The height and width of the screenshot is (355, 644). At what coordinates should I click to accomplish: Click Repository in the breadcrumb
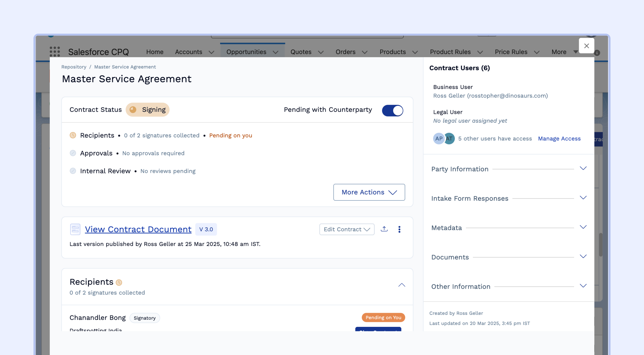[74, 67]
